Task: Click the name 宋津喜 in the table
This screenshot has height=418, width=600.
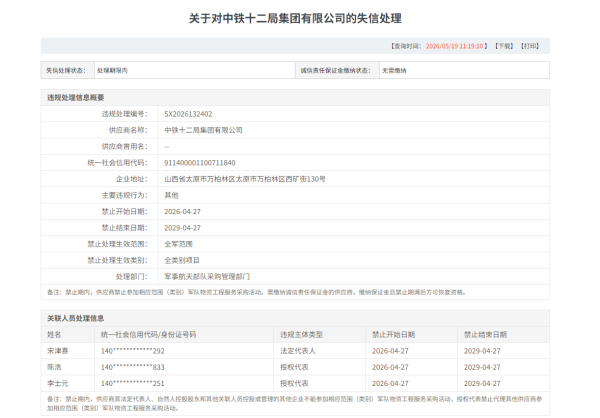Action: [x=58, y=351]
